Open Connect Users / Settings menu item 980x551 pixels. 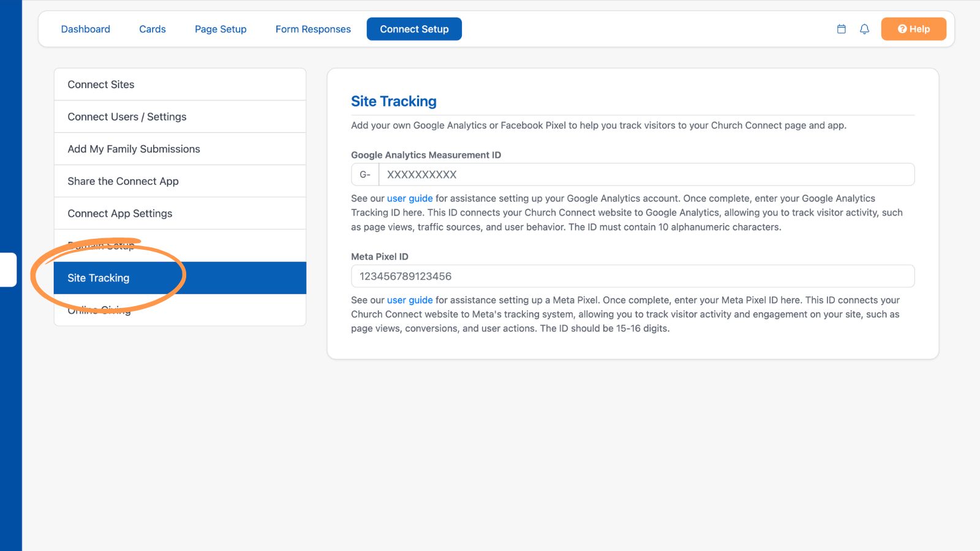(180, 117)
